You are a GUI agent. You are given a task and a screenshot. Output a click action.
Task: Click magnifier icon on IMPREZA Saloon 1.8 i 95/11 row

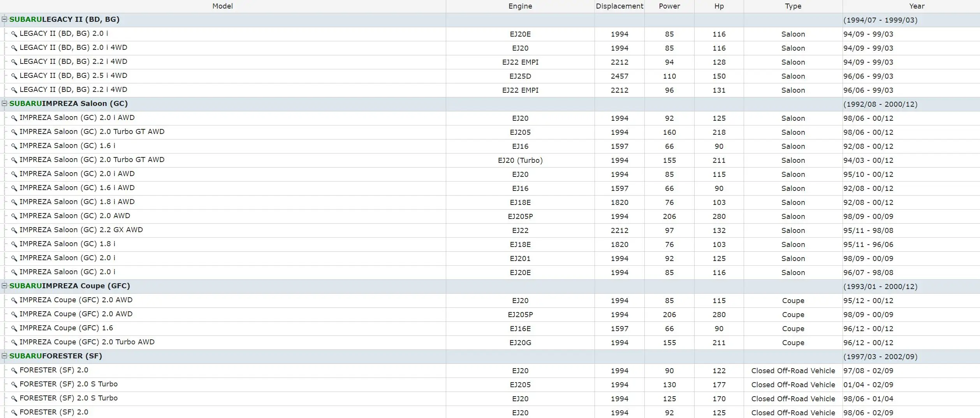click(14, 244)
